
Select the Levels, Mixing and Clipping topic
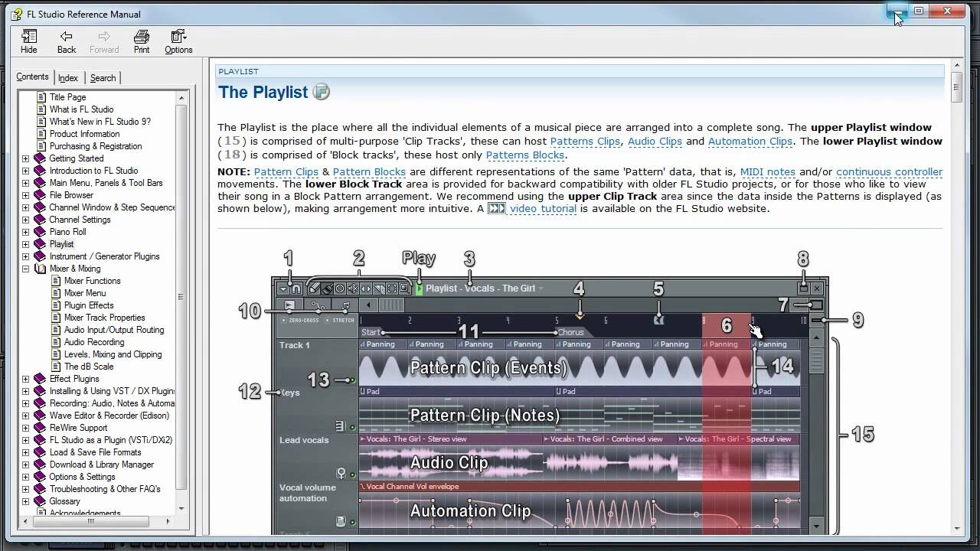pos(113,354)
